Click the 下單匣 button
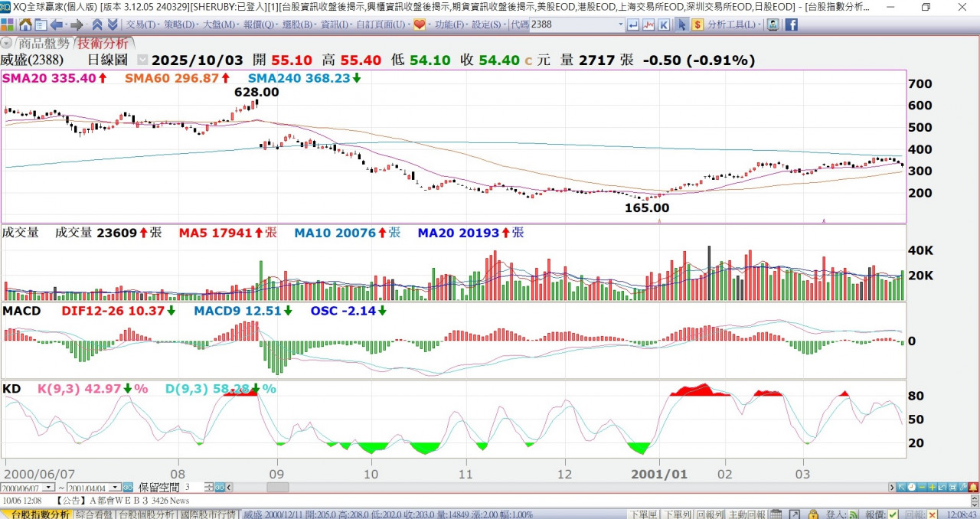The image size is (980, 519). click(643, 514)
